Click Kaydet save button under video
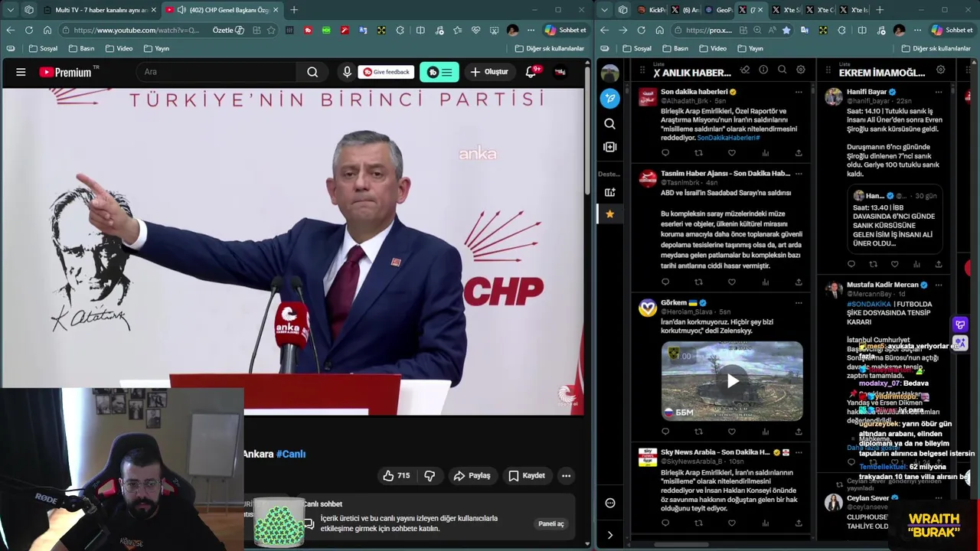This screenshot has height=551, width=980. tap(527, 476)
